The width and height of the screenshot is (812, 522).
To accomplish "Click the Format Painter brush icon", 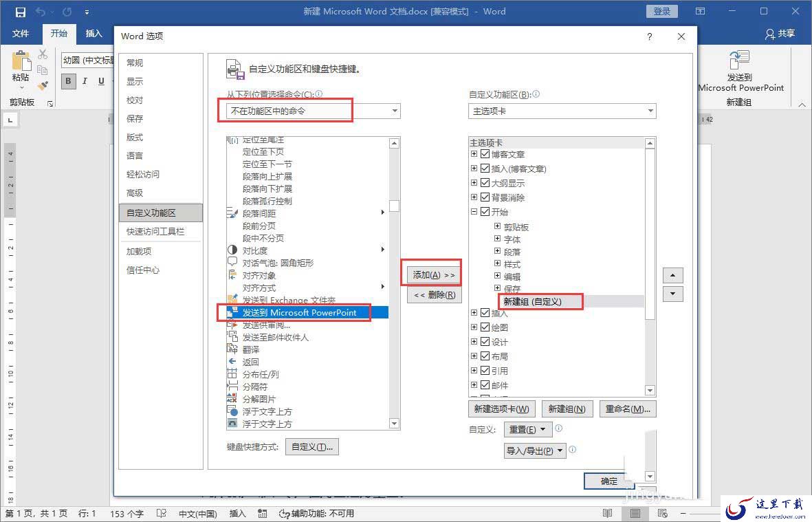I will pos(43,85).
